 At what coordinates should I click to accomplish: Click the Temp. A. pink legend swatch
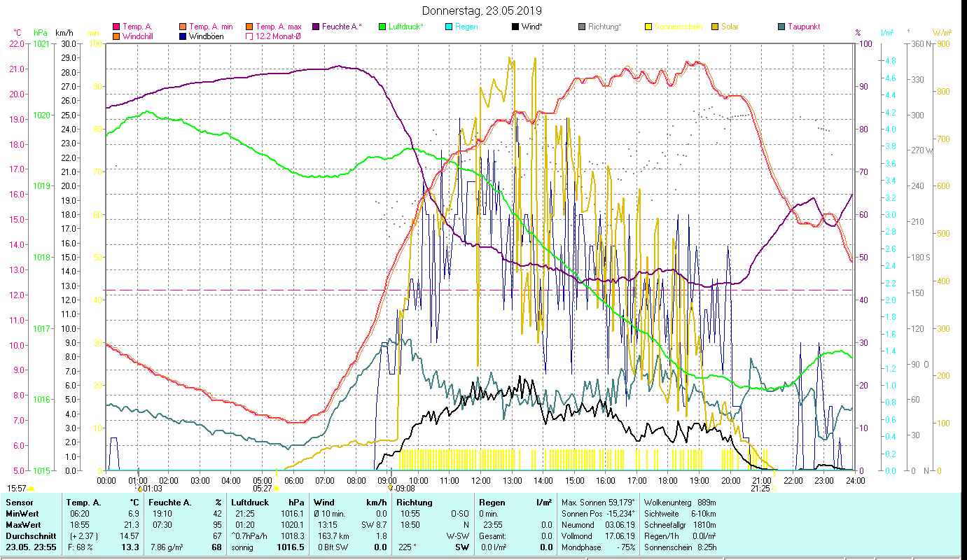tap(116, 27)
